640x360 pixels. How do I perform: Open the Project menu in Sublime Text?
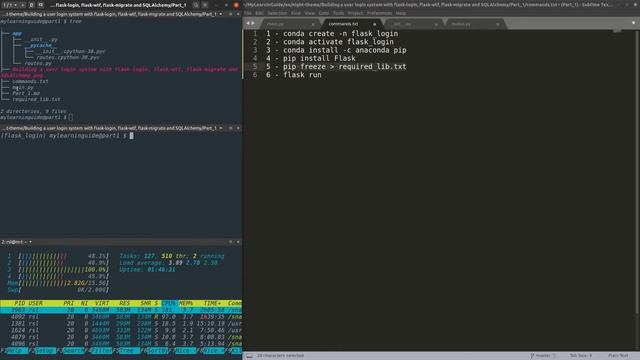(356, 13)
